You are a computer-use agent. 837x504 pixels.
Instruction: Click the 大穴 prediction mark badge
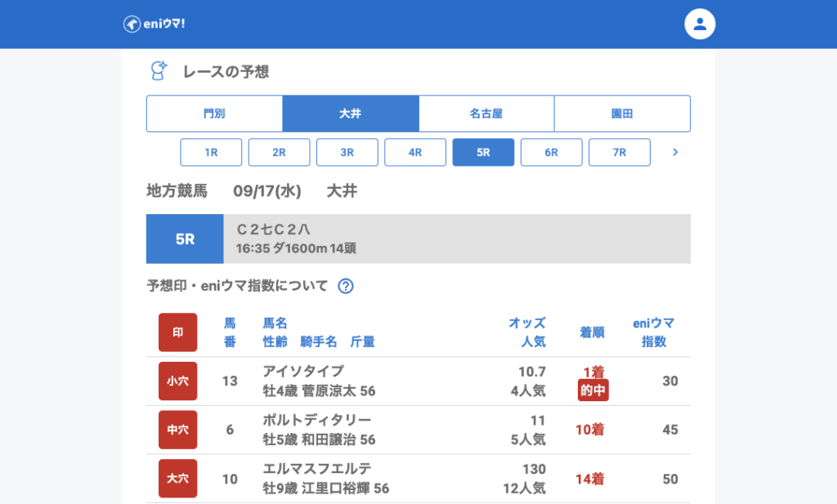tap(177, 479)
